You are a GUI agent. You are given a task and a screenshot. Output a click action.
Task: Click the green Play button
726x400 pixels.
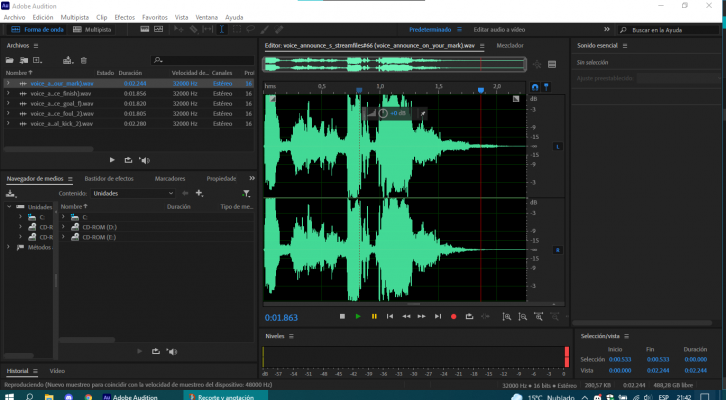point(358,317)
